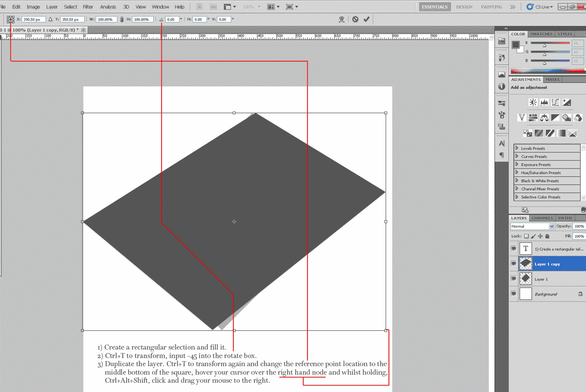Add a Curves adjustment
This screenshot has height=392, width=586.
coord(556,102)
